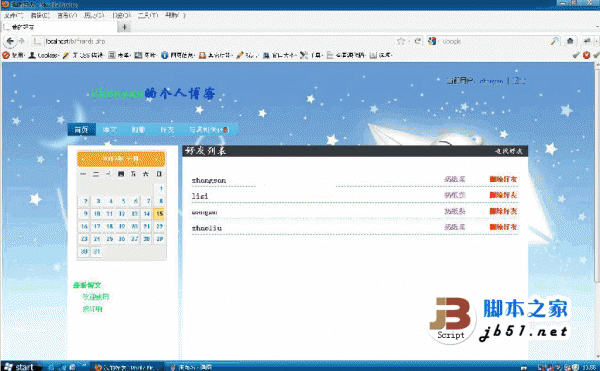Open friend lisi's profile link
600x371 pixels.
click(200, 196)
